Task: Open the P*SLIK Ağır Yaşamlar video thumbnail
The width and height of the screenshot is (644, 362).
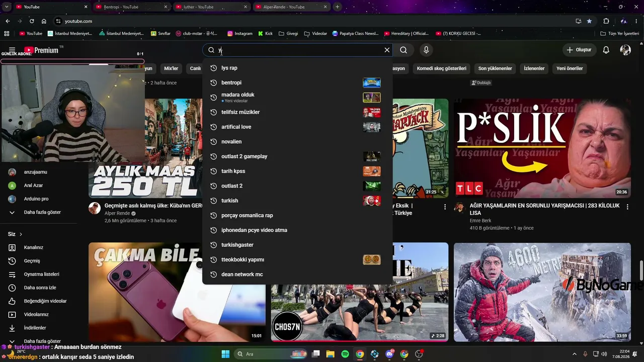Action: [542, 148]
